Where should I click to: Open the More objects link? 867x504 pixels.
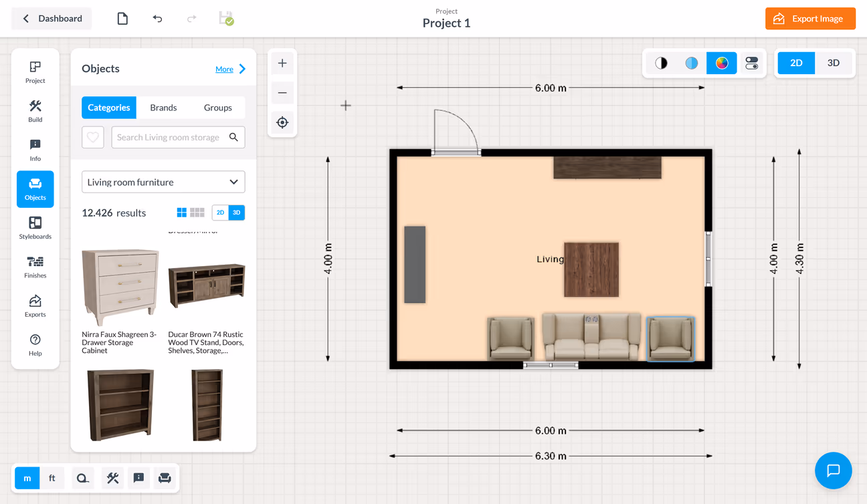coord(224,69)
